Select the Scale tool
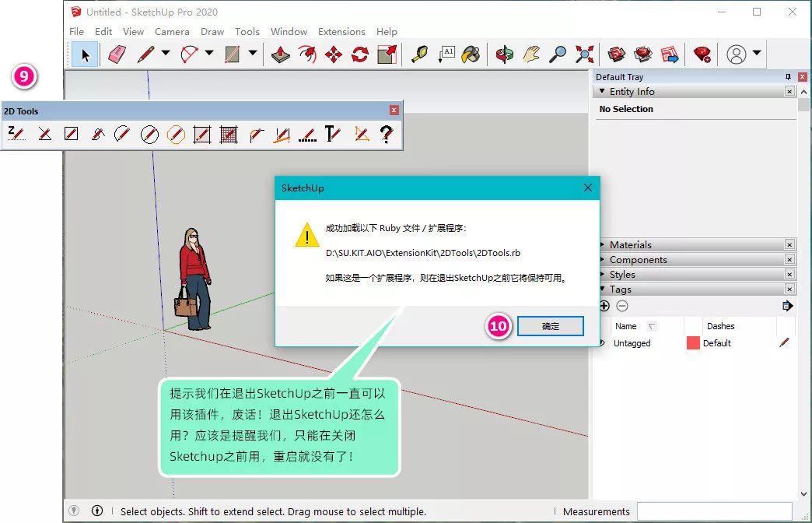 coord(387,54)
